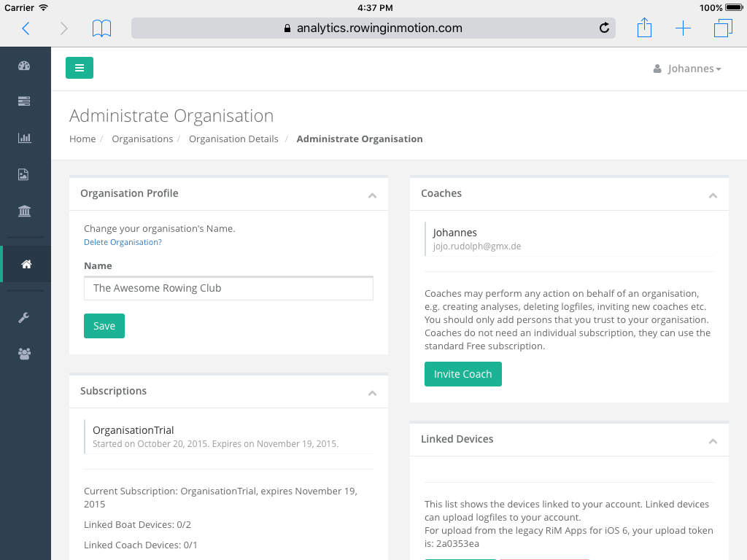Tap the Safari share icon
Image resolution: width=747 pixels, height=560 pixels.
pos(644,28)
